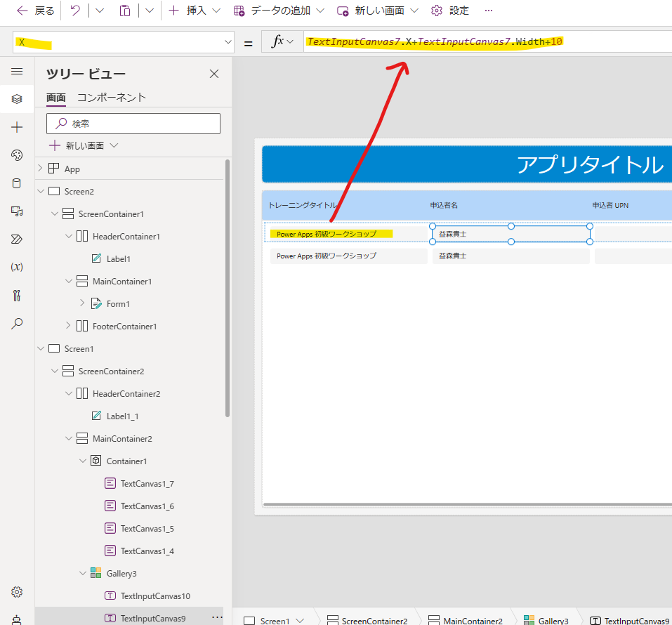Select TextCanvas1_4 in the tree
Screen dimensions: 672x625
pyautogui.click(x=147, y=551)
